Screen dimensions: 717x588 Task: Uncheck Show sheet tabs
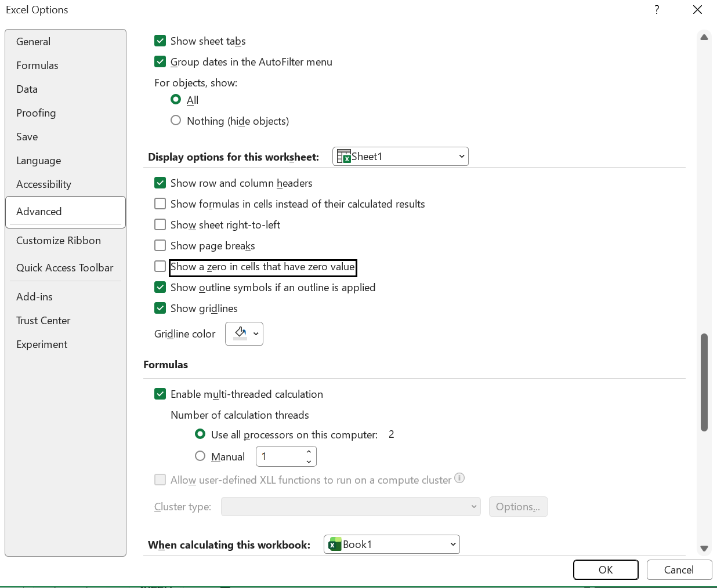click(160, 41)
